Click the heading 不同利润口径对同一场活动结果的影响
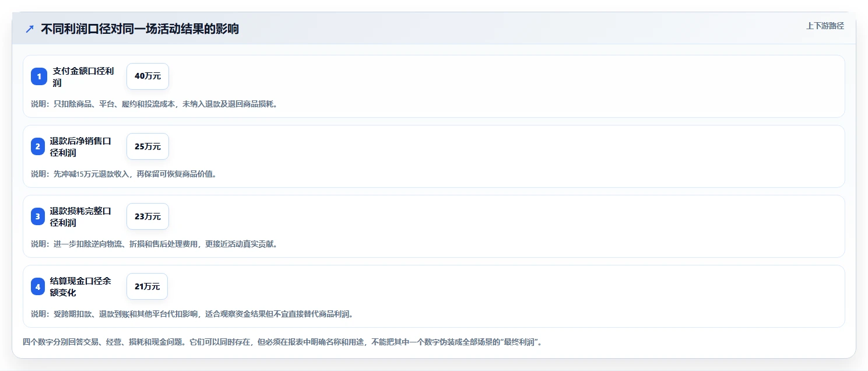 pyautogui.click(x=140, y=29)
